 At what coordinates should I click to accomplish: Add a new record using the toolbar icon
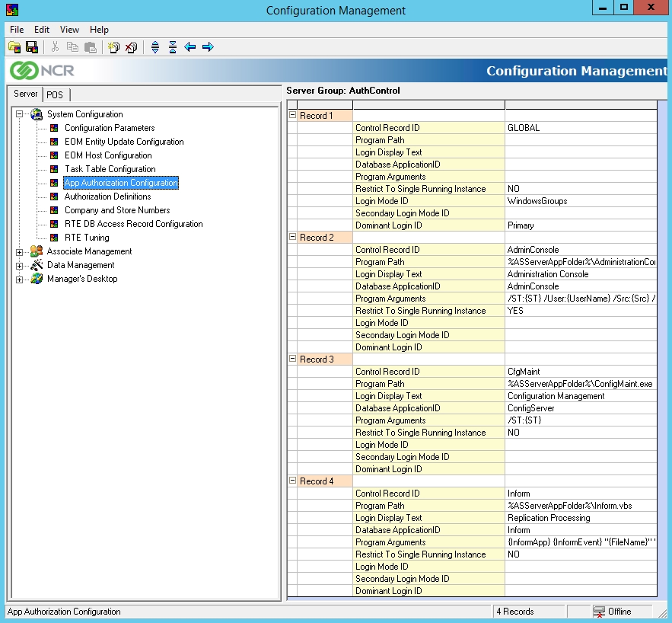pyautogui.click(x=113, y=46)
